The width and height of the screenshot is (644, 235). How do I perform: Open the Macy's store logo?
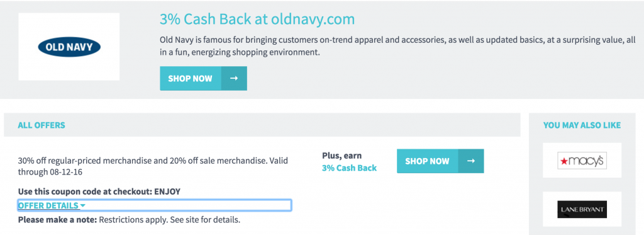click(x=582, y=161)
